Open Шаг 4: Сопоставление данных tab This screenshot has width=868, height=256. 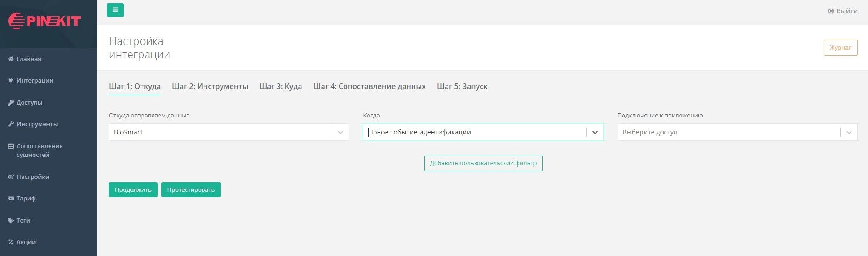369,86
